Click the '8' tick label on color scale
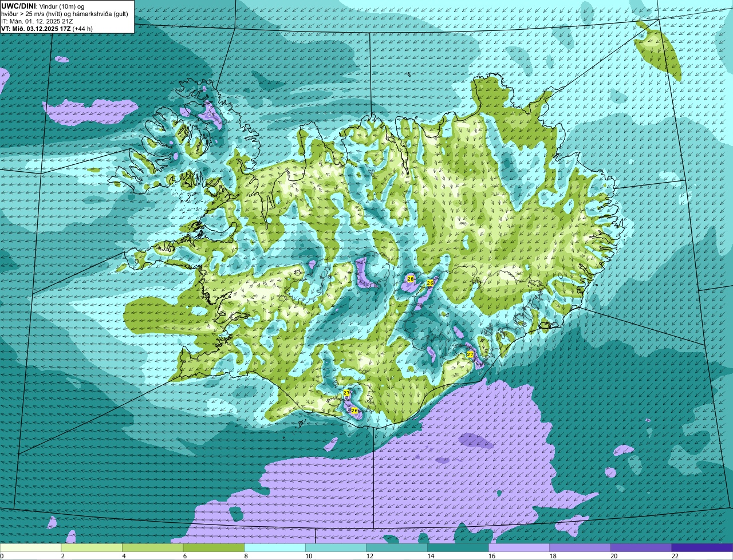733x560 pixels. point(246,555)
